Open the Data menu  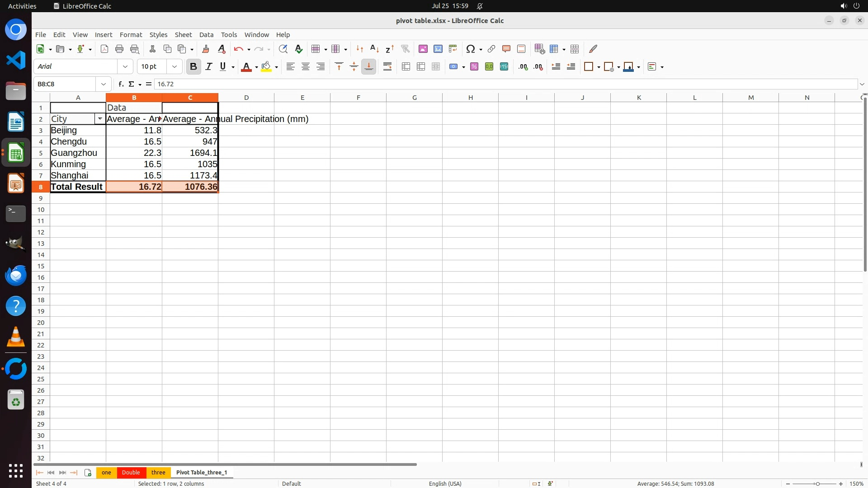coord(206,34)
